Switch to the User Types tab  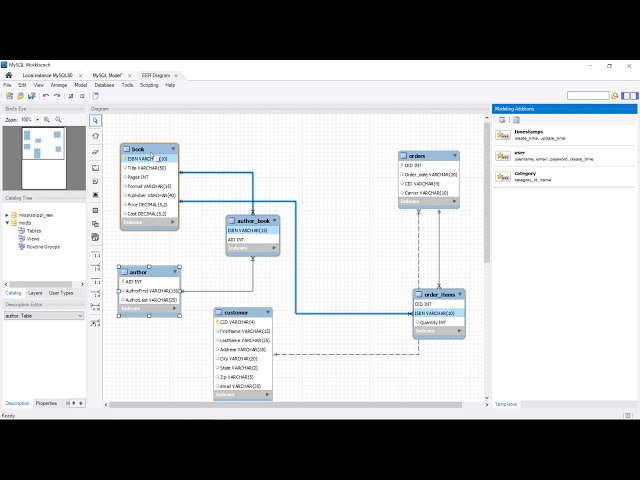[61, 293]
